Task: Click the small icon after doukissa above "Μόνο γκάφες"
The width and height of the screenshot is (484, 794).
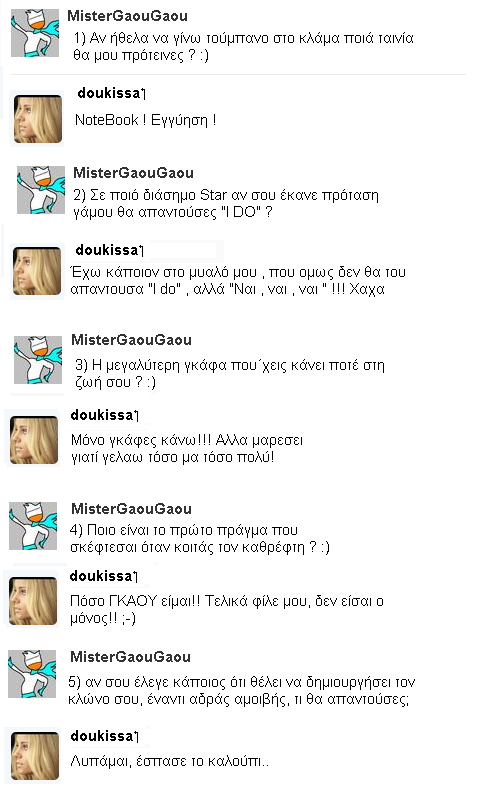Action: click(x=136, y=416)
